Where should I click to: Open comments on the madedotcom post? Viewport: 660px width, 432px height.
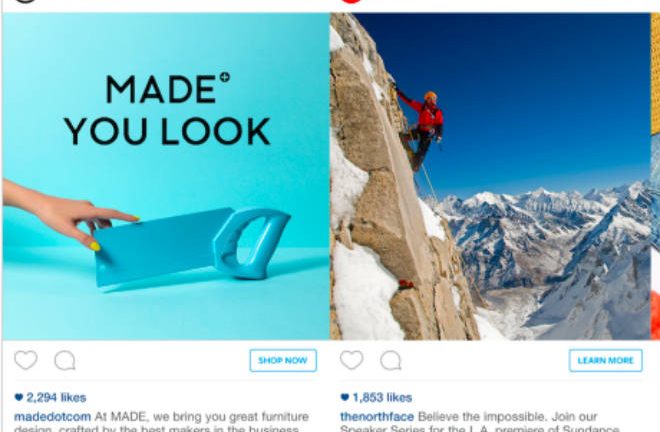[x=65, y=360]
